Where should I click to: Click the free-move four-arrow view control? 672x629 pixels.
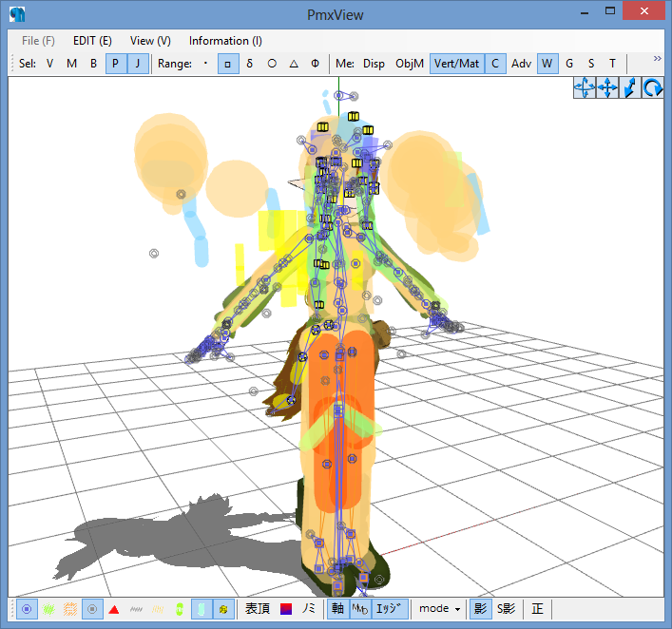(585, 87)
